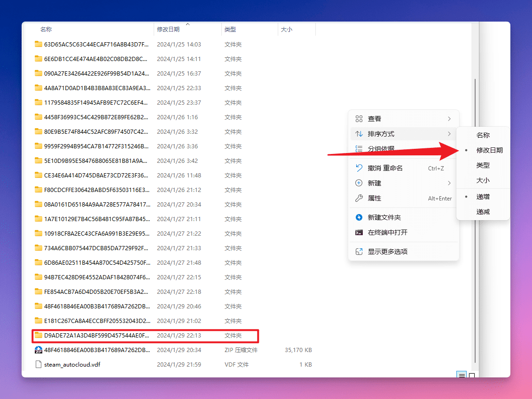Click folder icon of 4458F36993C54C429B872E89FE62B2 row
This screenshot has height=399, width=532.
point(39,117)
